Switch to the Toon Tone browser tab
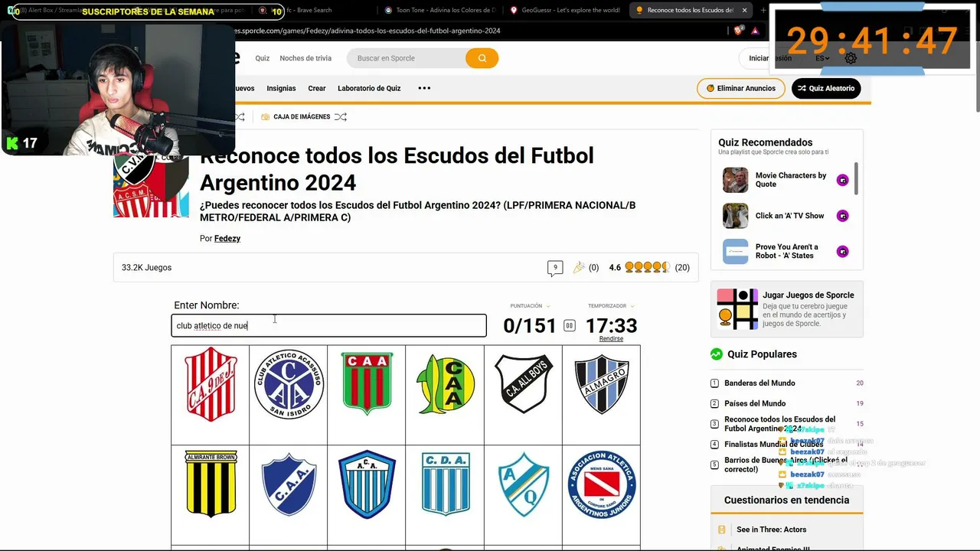 click(x=439, y=11)
